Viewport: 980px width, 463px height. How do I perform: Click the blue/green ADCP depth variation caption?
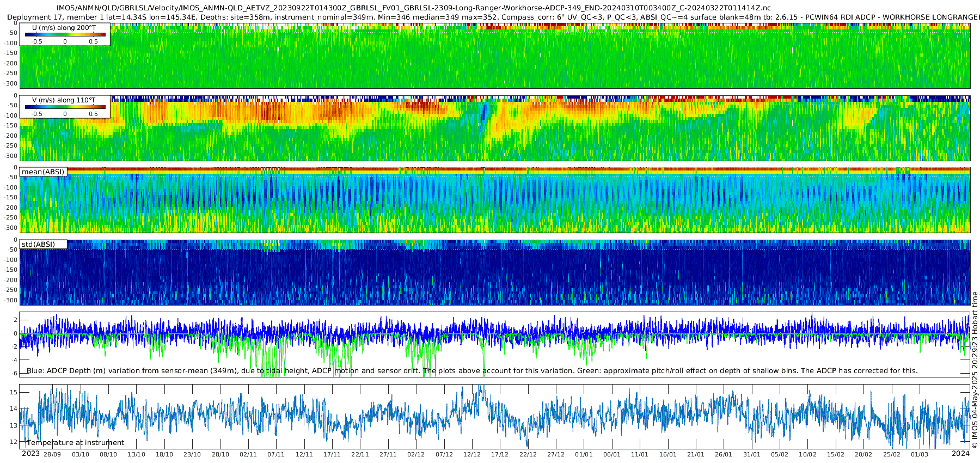point(472,371)
